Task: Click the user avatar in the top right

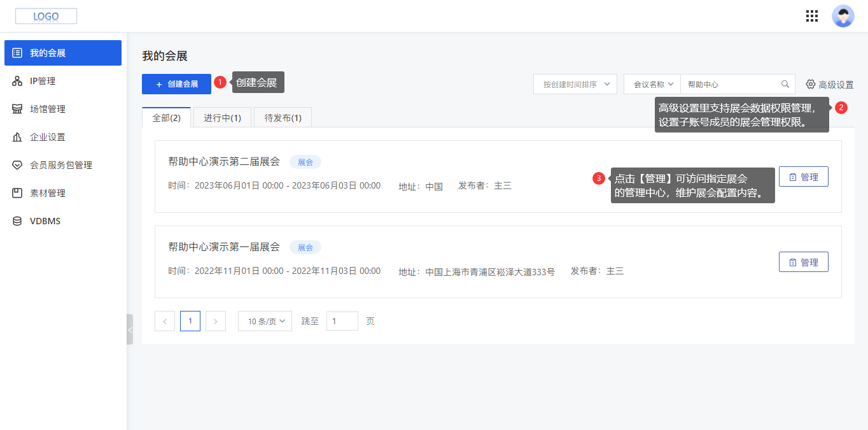Action: coord(843,16)
